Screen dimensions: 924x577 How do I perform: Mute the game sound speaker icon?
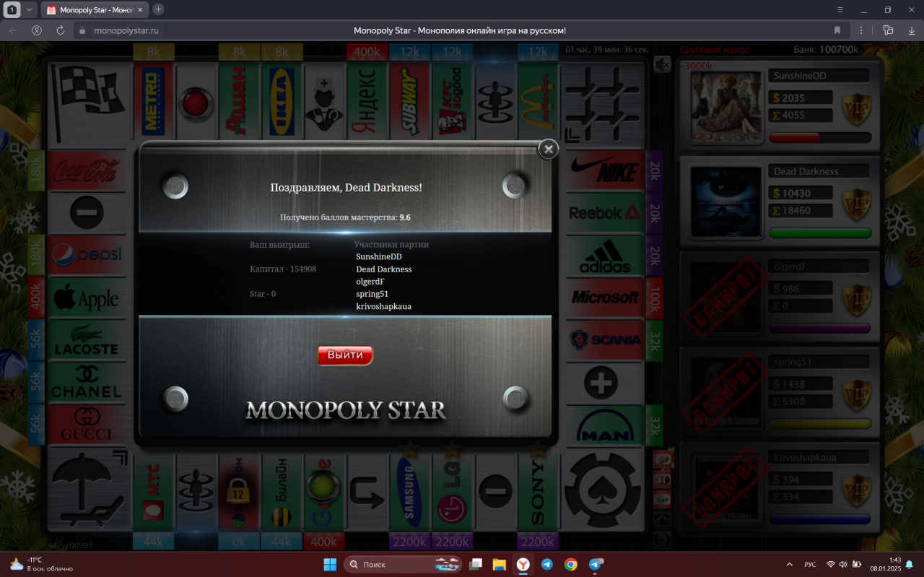pos(662,65)
